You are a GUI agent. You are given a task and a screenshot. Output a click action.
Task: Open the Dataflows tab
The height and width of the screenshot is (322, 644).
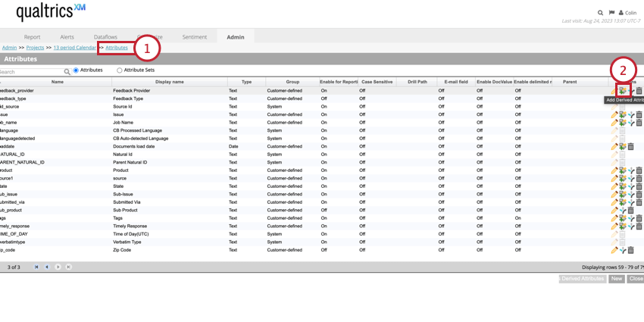click(105, 36)
